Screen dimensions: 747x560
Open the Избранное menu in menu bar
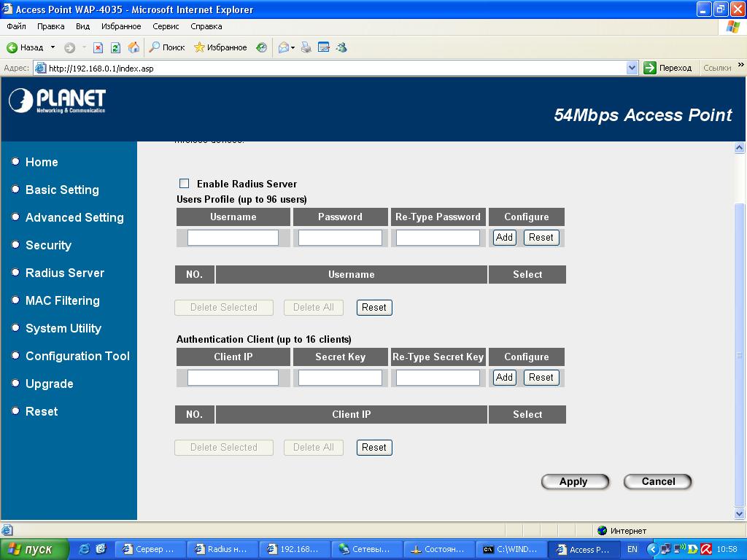[121, 26]
